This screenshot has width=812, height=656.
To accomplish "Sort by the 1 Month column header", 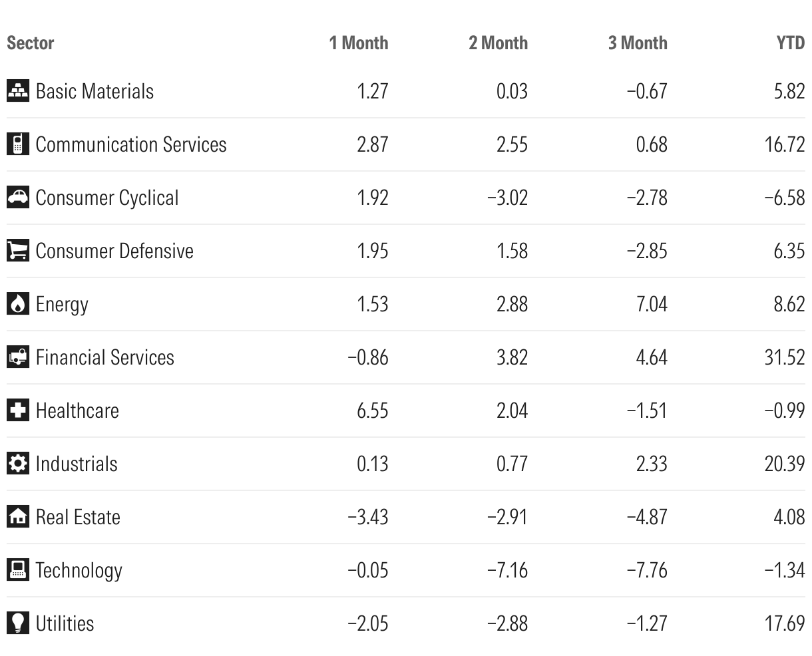I will pyautogui.click(x=358, y=43).
